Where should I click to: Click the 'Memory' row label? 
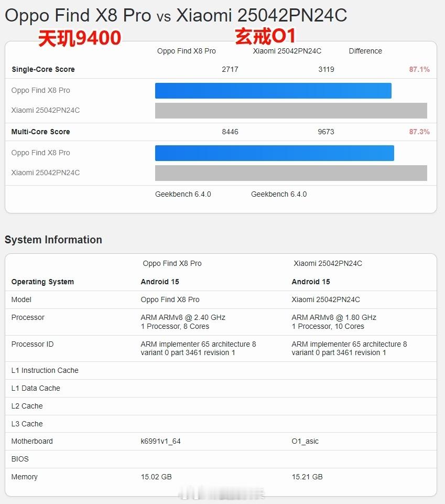(x=25, y=477)
